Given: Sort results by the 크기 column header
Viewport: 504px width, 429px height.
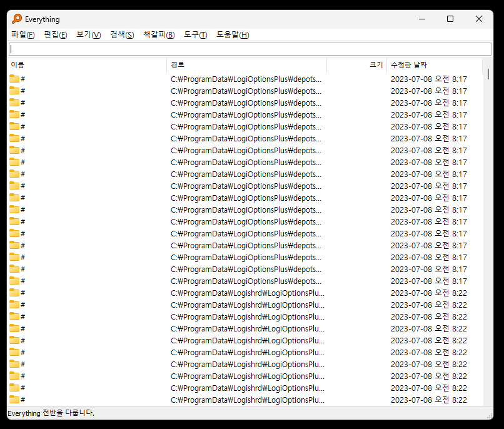Looking at the screenshot, I should point(357,65).
